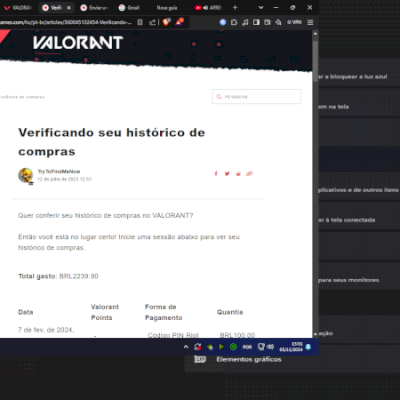400x400 pixels.
Task: Open the music note playlist icon
Action: coord(245,22)
